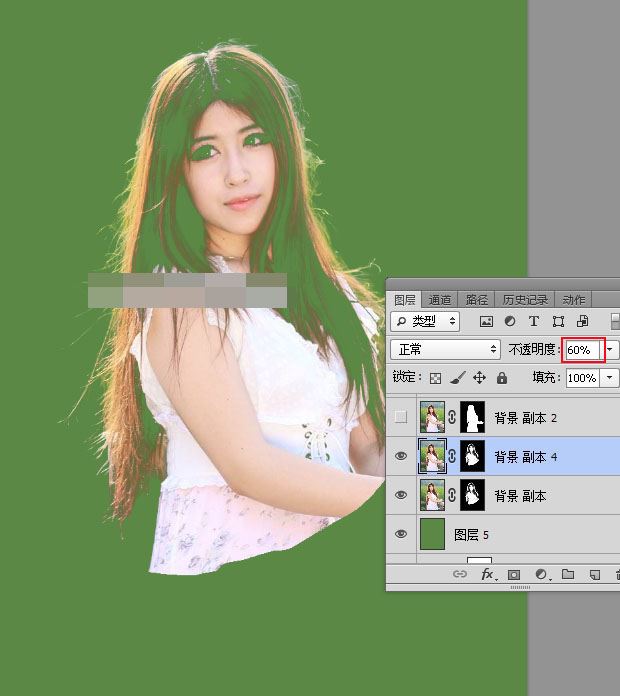Select 背景 副本 2 image thumbnail
620x696 pixels.
point(432,417)
